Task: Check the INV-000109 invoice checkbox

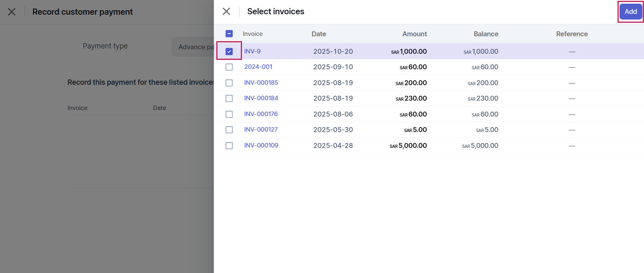Action: 229,145
